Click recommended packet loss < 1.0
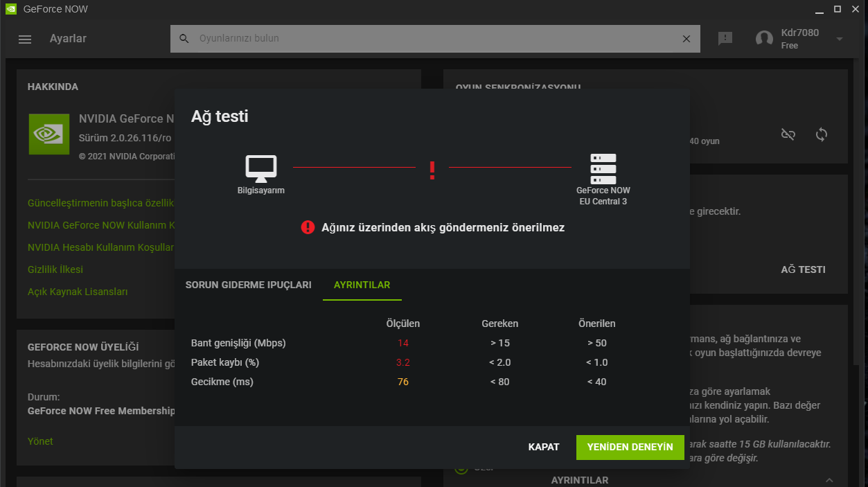This screenshot has width=868, height=487. tap(597, 362)
